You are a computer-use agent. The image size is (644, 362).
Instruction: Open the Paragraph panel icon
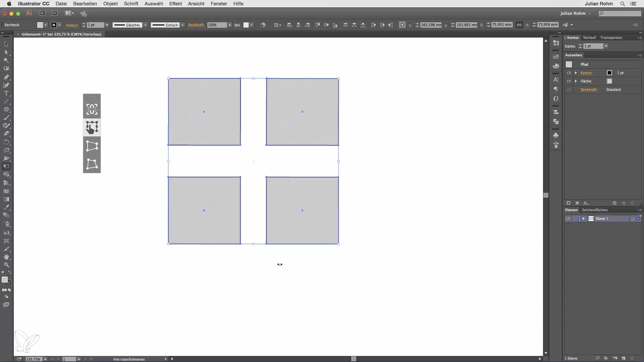point(556,89)
